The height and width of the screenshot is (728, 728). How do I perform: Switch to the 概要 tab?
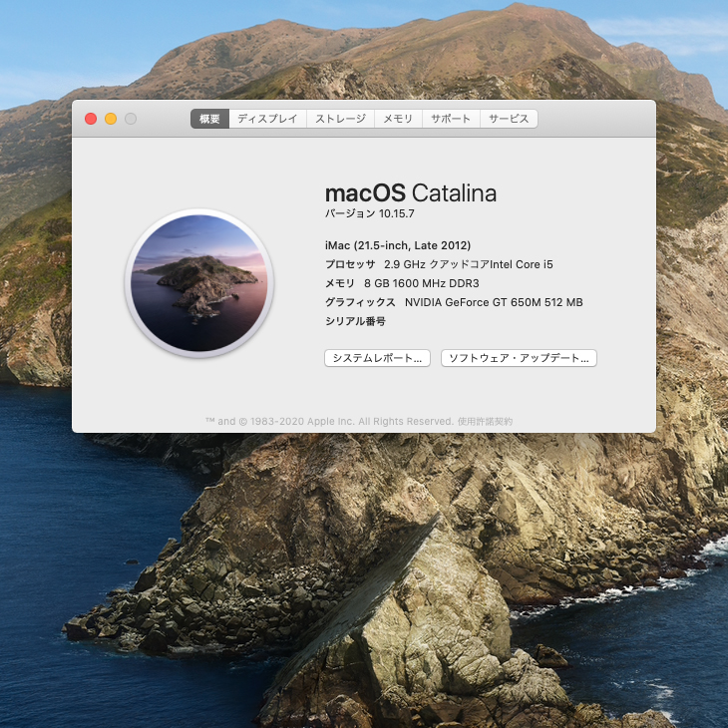point(209,119)
